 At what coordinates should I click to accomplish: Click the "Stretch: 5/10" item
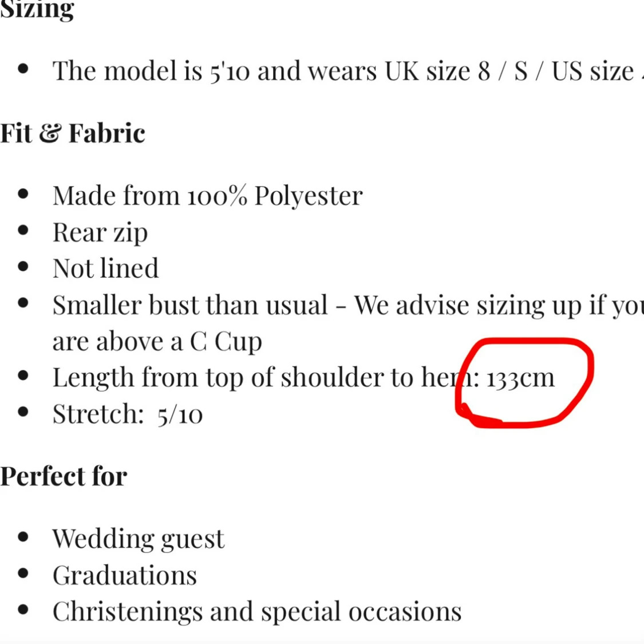pyautogui.click(x=127, y=414)
